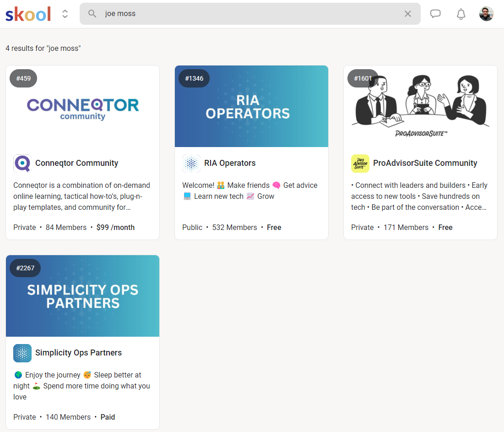Open the notifications bell

pyautogui.click(x=461, y=14)
